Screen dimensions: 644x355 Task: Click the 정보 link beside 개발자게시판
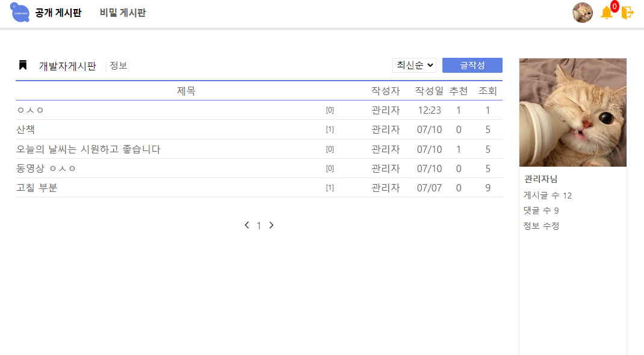[118, 66]
